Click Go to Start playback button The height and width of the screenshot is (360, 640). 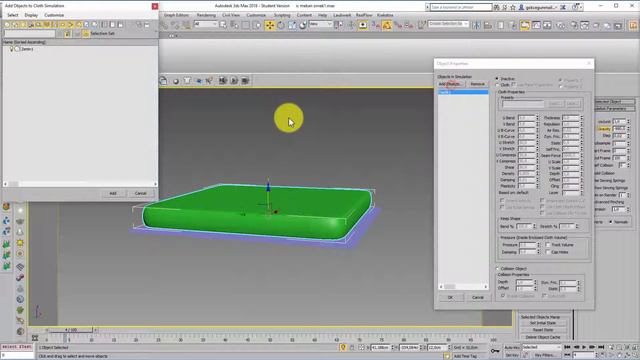click(567, 347)
